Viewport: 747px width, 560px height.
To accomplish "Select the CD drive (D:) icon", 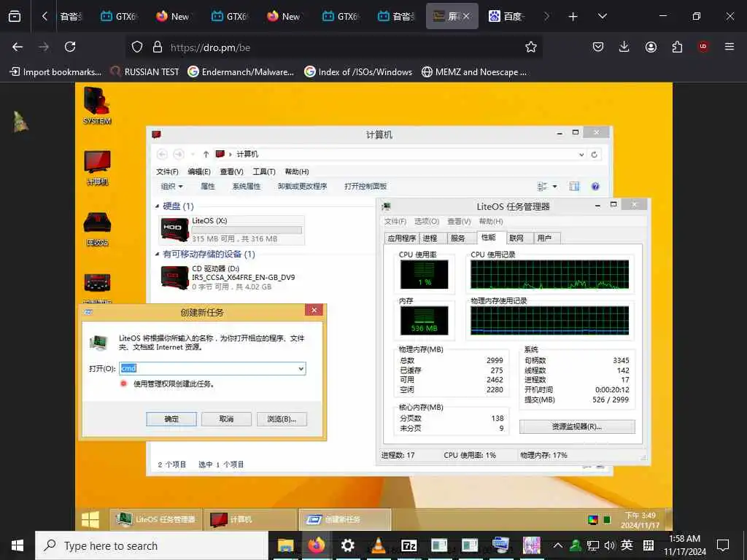I will (x=175, y=278).
